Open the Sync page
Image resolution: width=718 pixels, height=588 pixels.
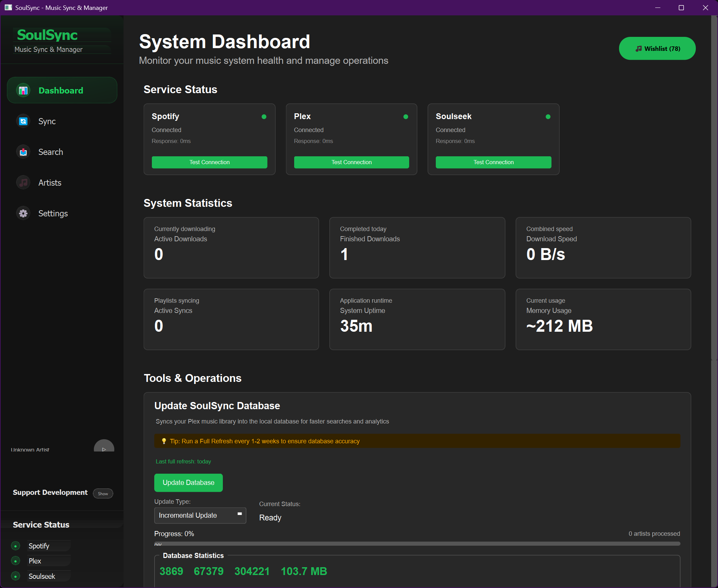(62, 121)
